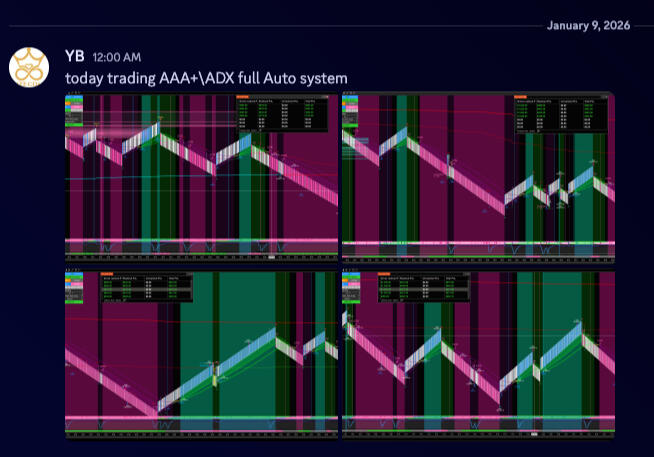
Task: Click the stats table in top-right chart
Action: tap(559, 113)
